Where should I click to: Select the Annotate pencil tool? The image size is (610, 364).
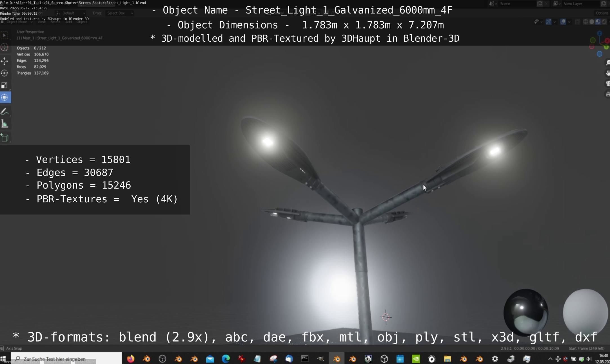click(5, 112)
